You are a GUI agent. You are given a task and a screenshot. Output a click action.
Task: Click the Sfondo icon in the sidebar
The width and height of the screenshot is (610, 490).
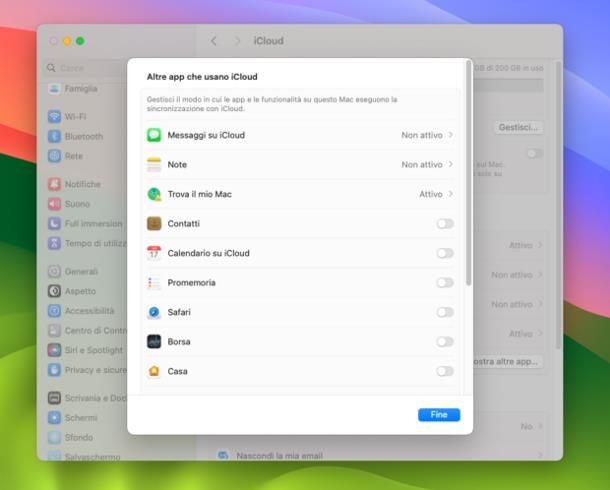click(54, 438)
